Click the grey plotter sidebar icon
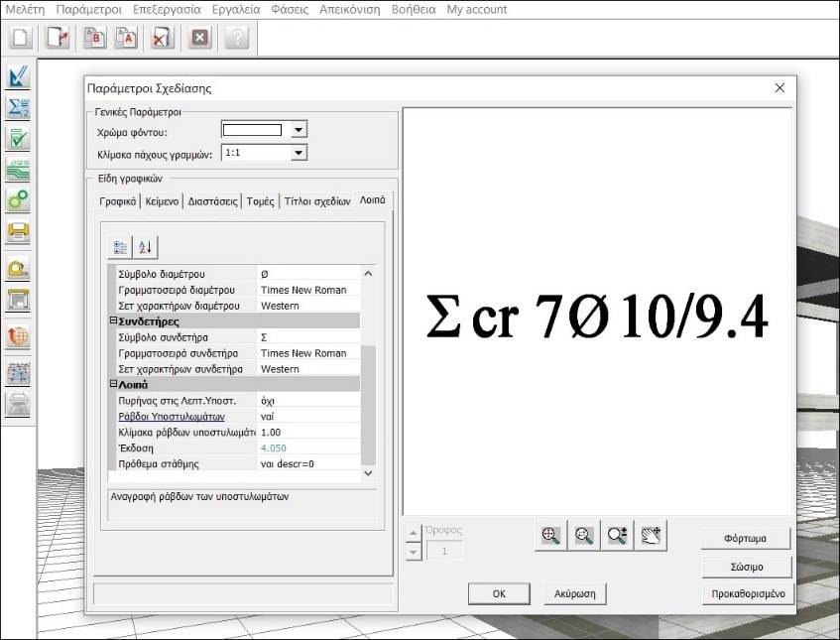Screen dimensions: 840x640 click(18, 404)
